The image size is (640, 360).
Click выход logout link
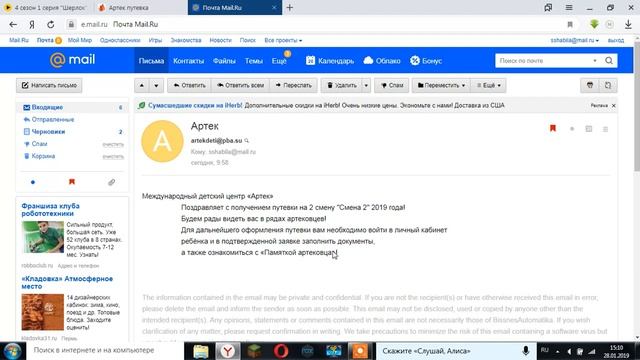616,40
